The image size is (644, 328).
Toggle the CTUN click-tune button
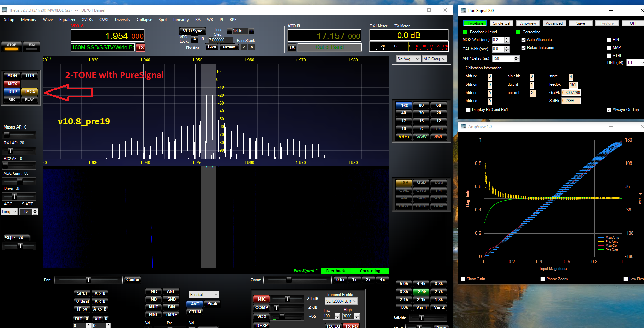click(195, 312)
